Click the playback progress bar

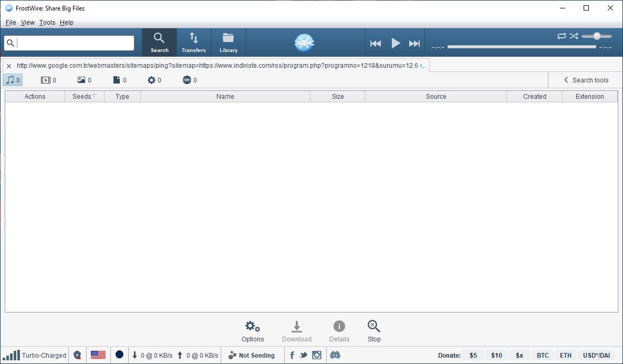pyautogui.click(x=522, y=47)
